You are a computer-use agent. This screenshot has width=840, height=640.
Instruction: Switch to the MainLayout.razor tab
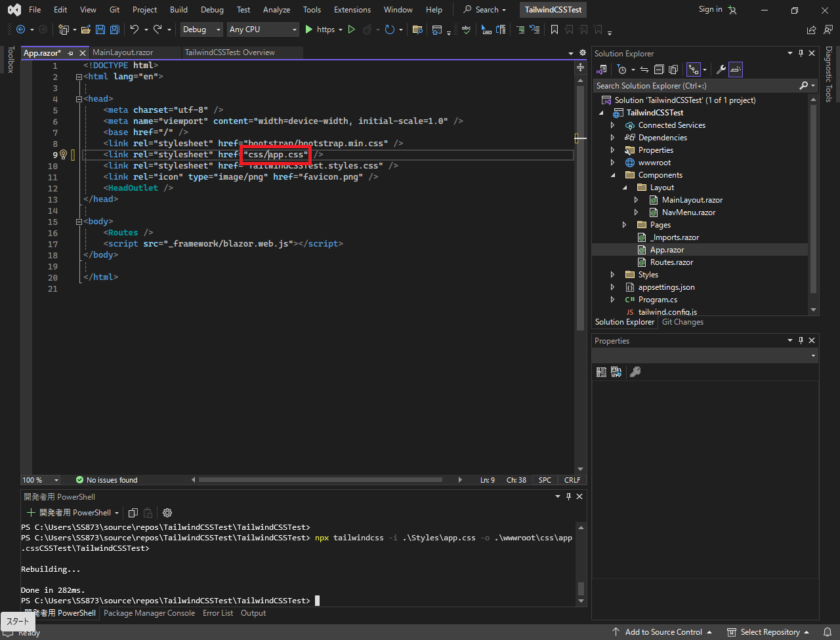[123, 52]
